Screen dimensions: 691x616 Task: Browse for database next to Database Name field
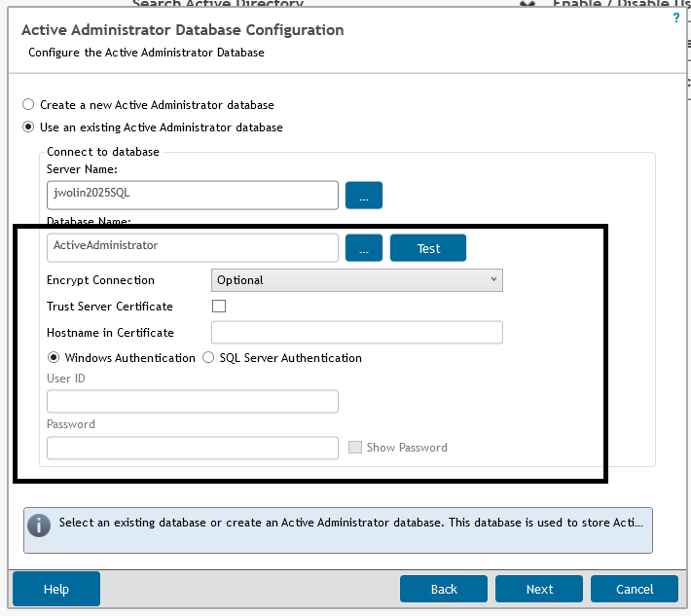364,247
